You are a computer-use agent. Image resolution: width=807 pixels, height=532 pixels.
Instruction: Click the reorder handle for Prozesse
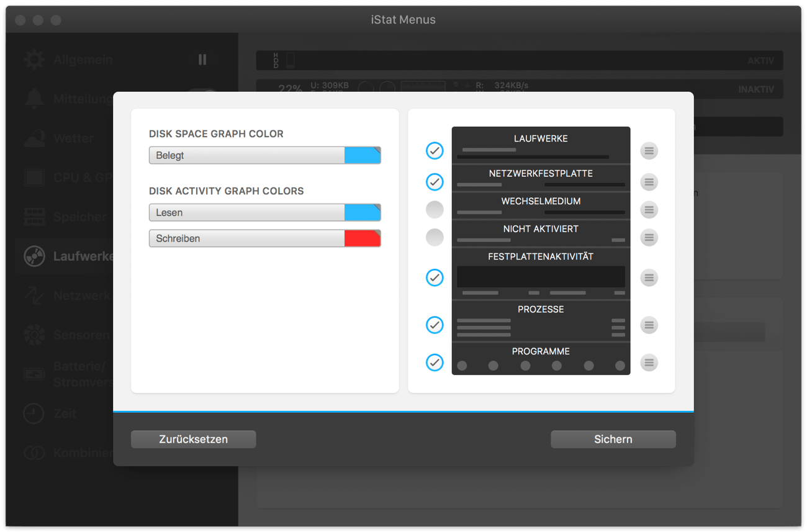click(x=649, y=325)
